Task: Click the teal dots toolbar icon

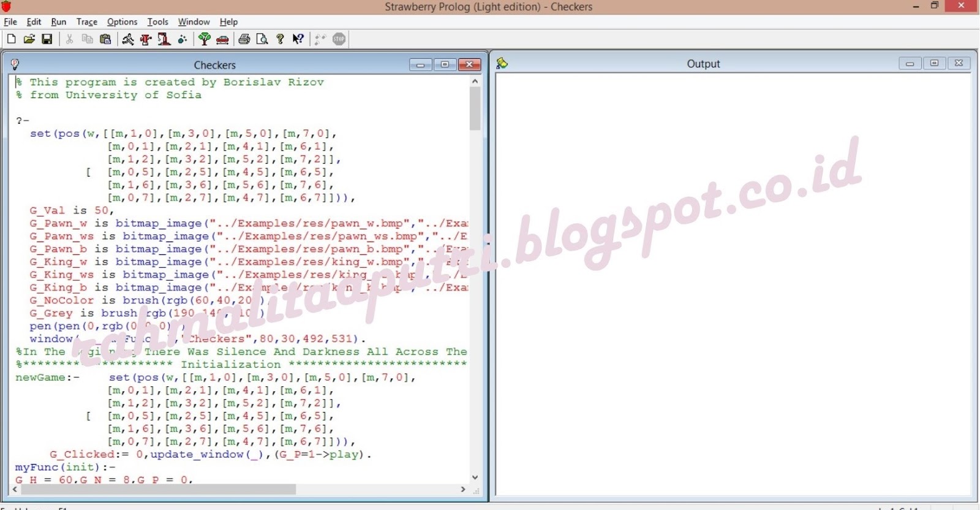Action: pos(182,39)
